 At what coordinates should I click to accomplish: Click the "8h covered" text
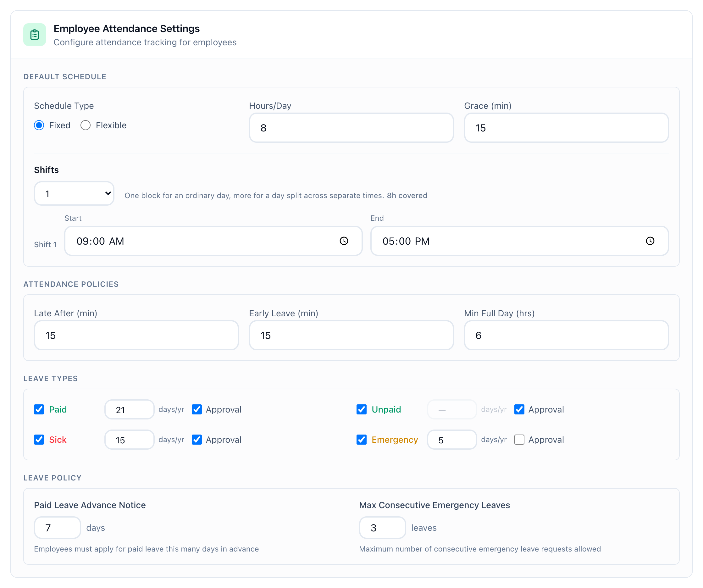(407, 196)
